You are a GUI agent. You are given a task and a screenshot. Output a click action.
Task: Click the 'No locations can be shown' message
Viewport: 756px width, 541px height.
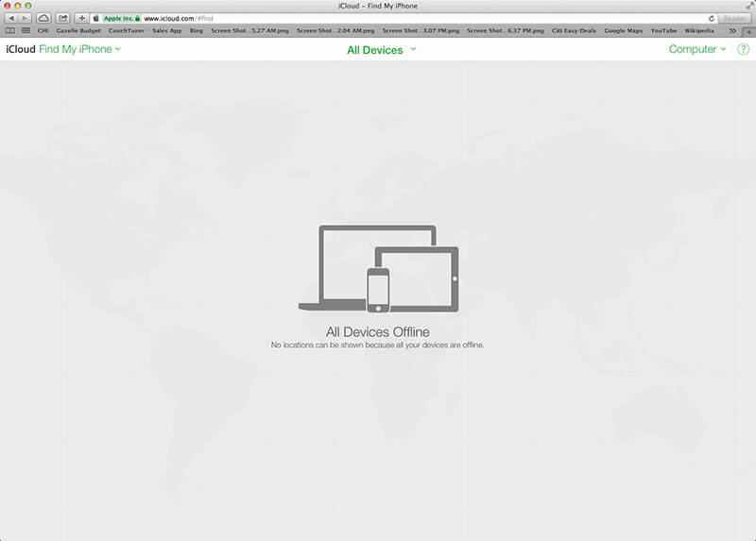[377, 345]
